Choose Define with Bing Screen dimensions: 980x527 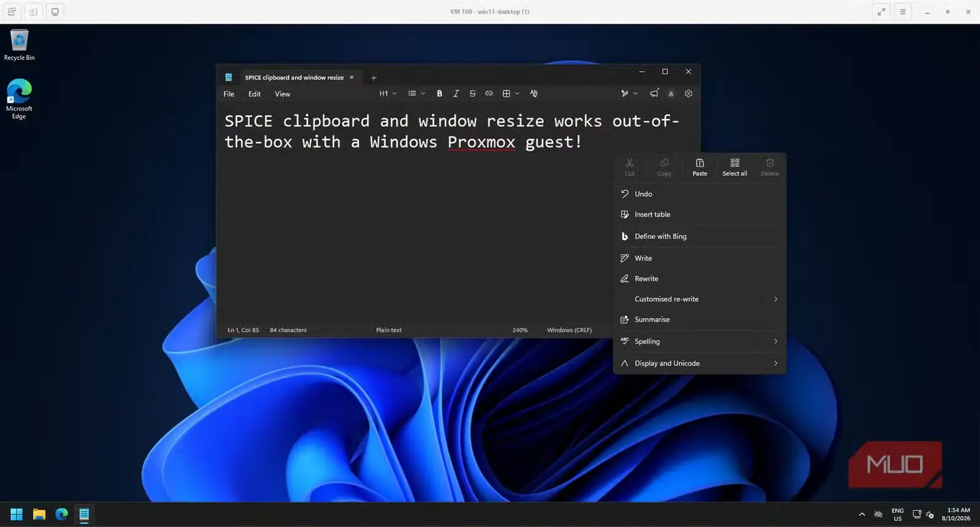pos(699,236)
